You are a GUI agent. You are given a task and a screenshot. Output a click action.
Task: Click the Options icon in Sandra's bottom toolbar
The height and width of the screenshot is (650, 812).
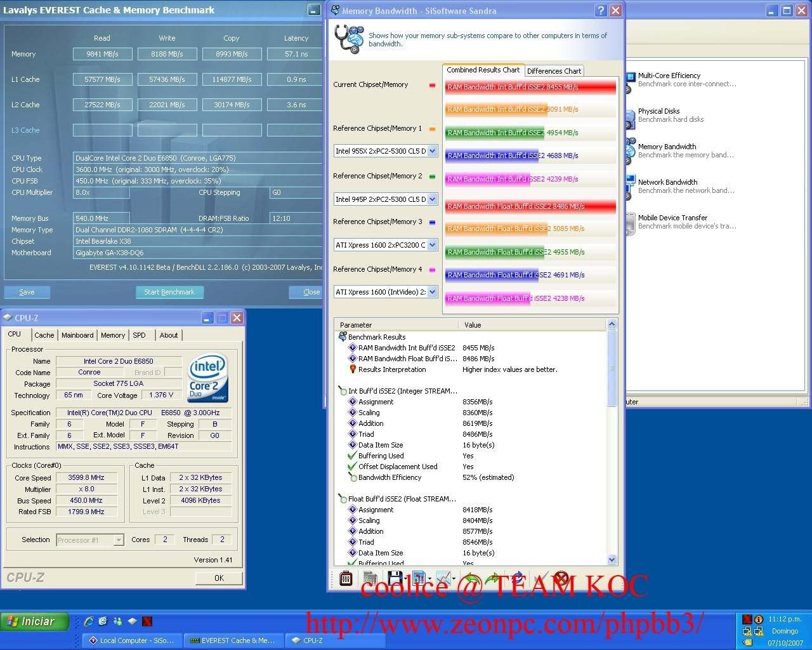346,578
